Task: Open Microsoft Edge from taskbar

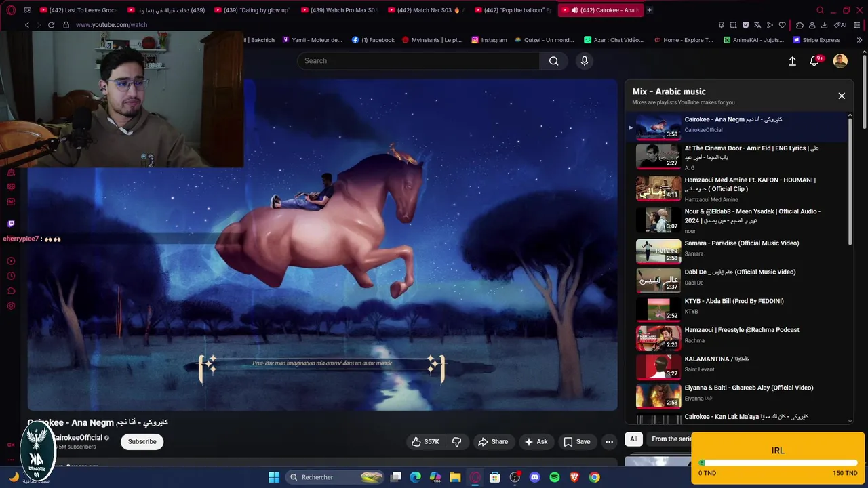Action: pos(416,477)
